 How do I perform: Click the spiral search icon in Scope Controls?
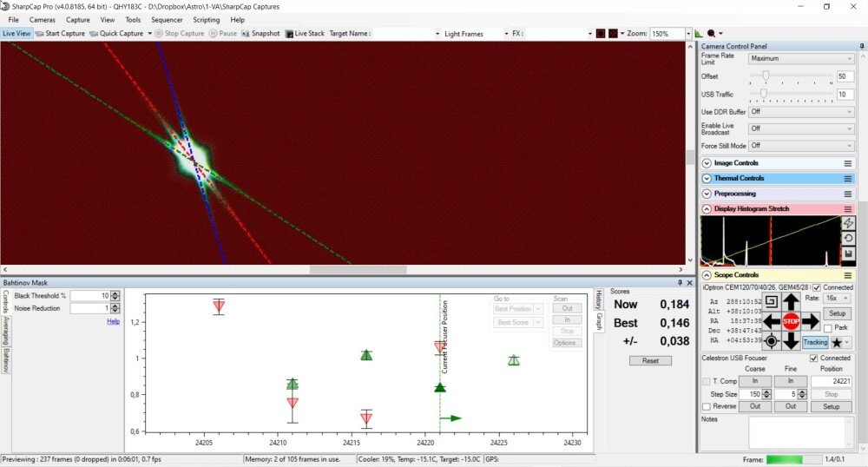coord(772,302)
